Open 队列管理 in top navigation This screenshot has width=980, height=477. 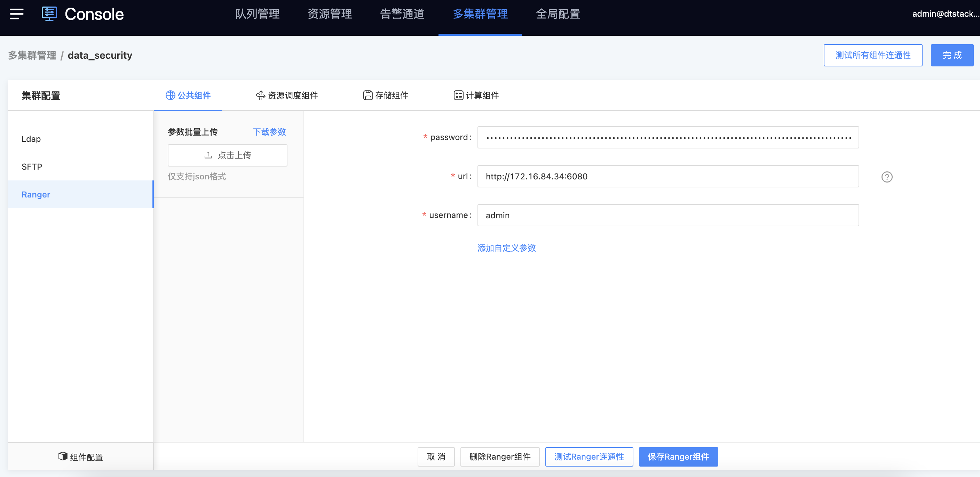coord(258,14)
